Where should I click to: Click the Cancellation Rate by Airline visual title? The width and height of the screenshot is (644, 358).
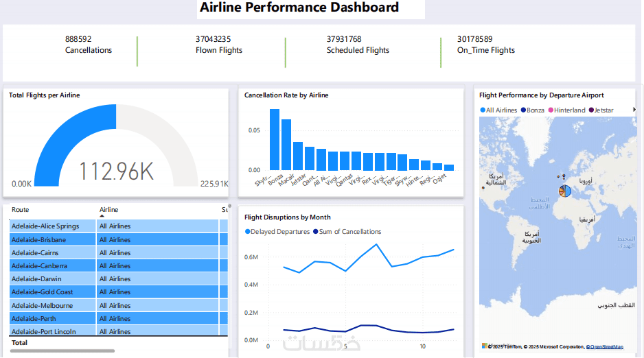[286, 95]
